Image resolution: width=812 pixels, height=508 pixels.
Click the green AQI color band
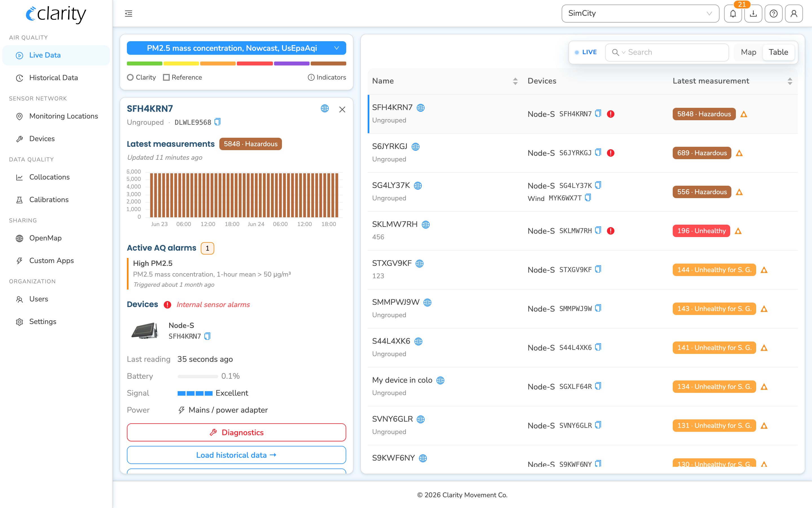click(144, 63)
